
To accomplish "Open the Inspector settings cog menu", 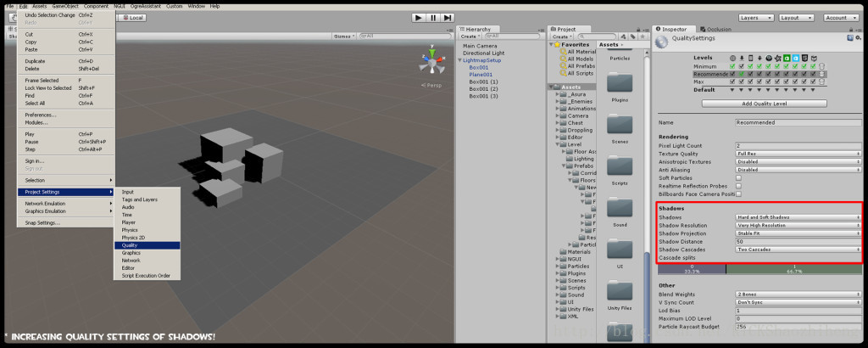I will [x=859, y=38].
